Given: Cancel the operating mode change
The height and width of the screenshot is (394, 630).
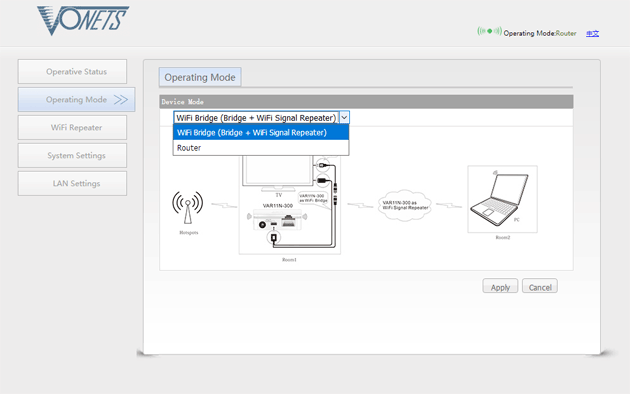Looking at the screenshot, I should click(x=540, y=286).
